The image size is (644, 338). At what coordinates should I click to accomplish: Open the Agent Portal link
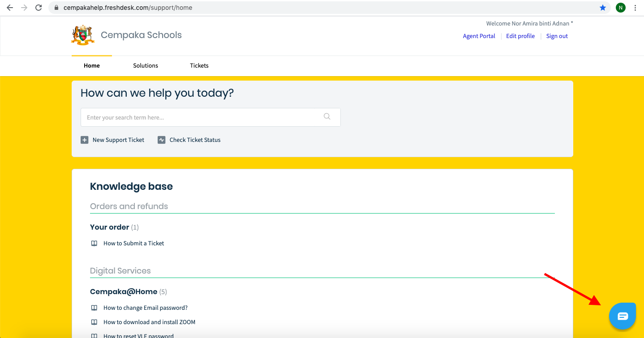pos(479,36)
